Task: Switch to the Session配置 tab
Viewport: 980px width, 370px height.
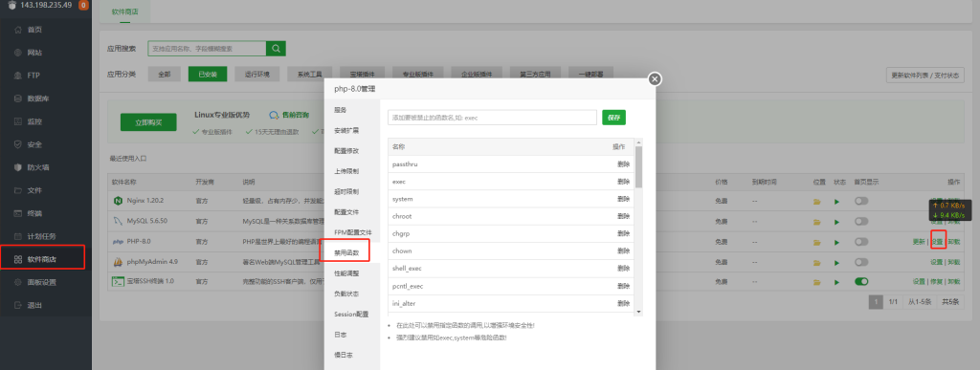Action: (352, 314)
